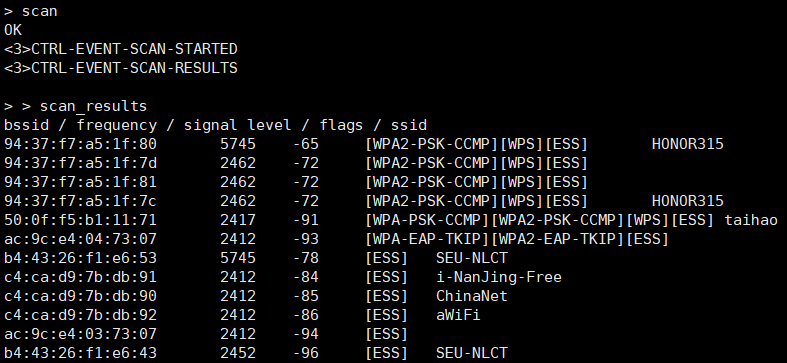Select BSSID b4:43:26:f1:e6:53
The width and height of the screenshot is (787, 363).
(x=80, y=258)
